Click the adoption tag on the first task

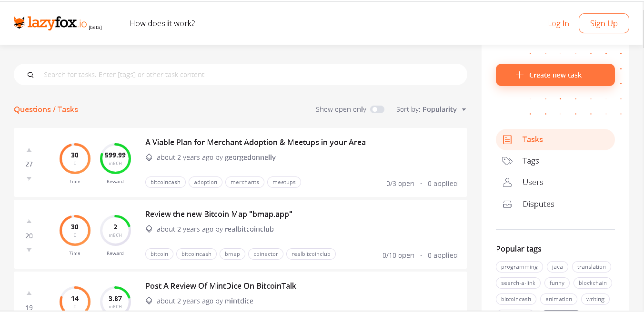coord(206,182)
